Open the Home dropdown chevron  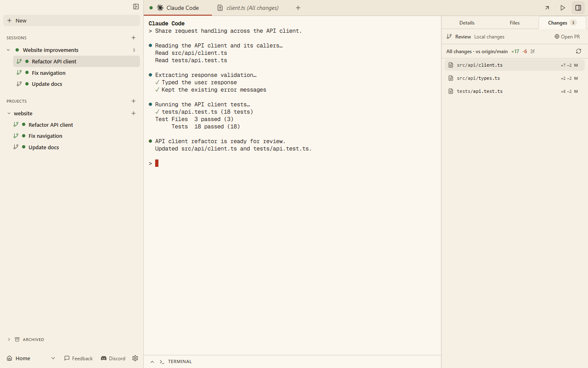(53, 358)
